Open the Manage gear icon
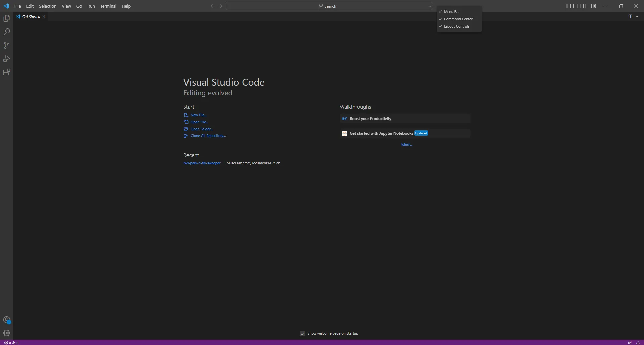Image resolution: width=644 pixels, height=345 pixels. point(7,333)
